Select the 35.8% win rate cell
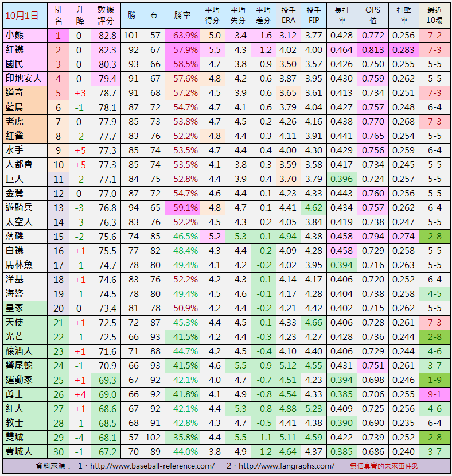The height and width of the screenshot is (476, 452). pyautogui.click(x=182, y=438)
